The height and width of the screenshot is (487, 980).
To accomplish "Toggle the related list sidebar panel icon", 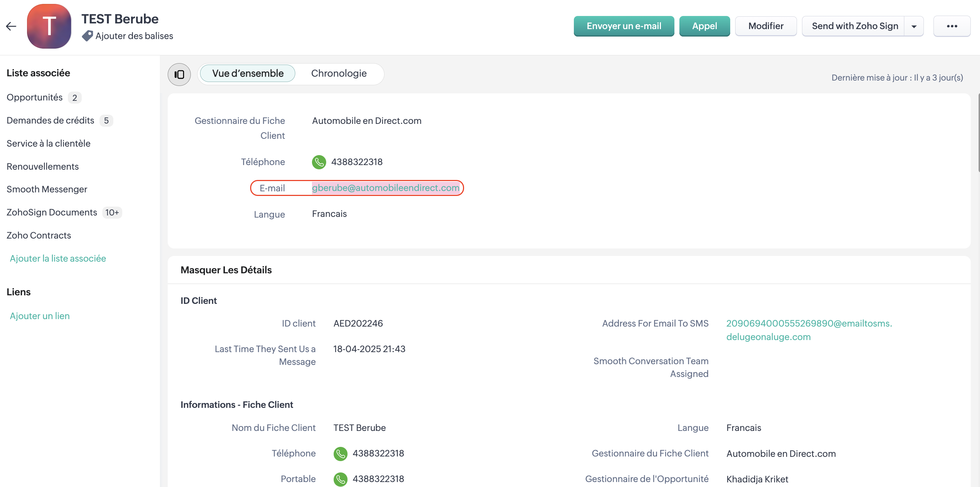I will [x=179, y=74].
